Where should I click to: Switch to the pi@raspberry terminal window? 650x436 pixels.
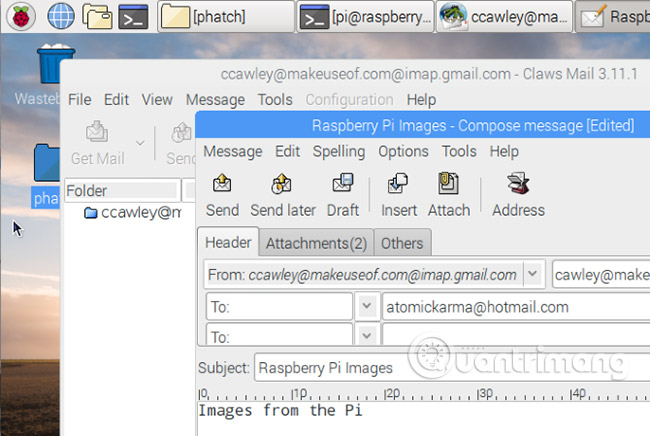(x=366, y=17)
